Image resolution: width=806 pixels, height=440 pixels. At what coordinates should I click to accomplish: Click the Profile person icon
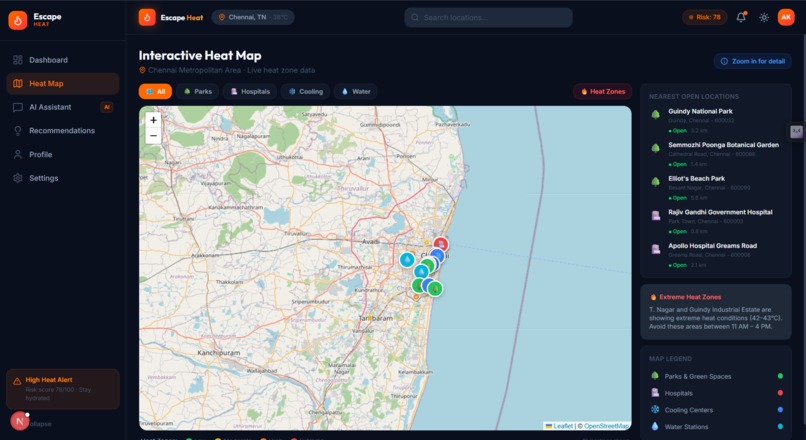tap(18, 155)
